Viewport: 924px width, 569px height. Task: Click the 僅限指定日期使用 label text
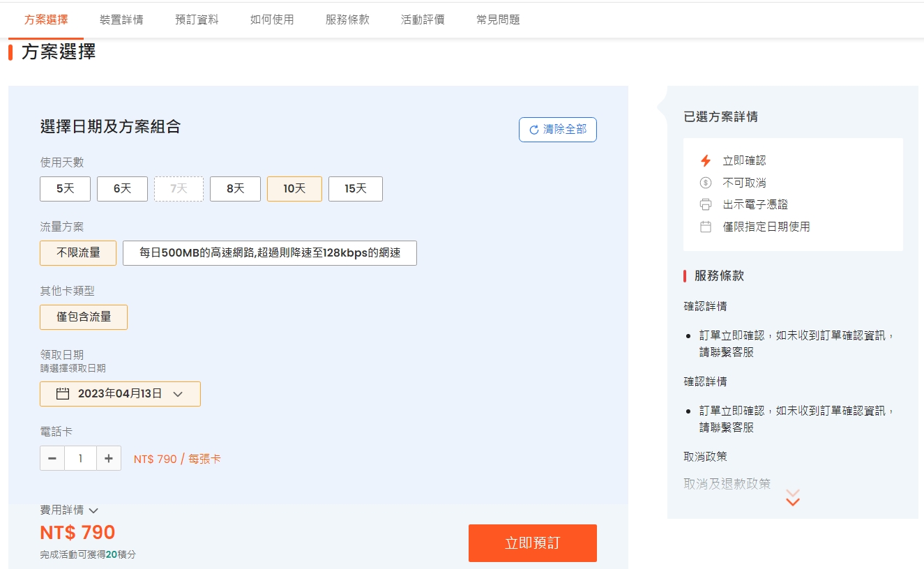point(766,227)
